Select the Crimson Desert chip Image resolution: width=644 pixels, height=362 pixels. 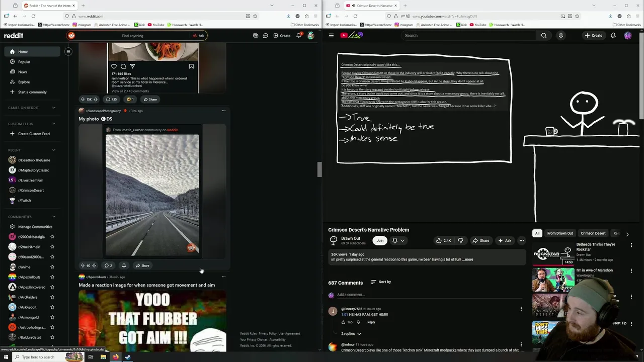[593, 233]
